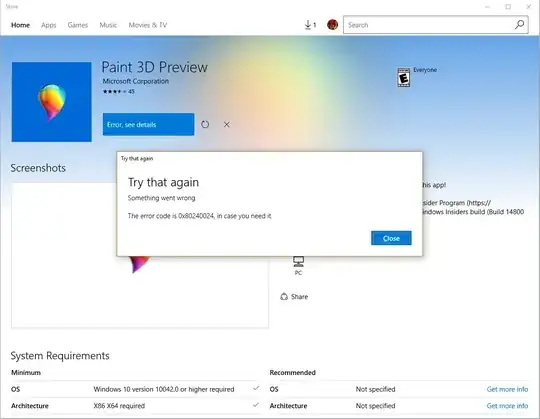Maximize the Store window
The width and height of the screenshot is (540, 419).
coord(508,7)
